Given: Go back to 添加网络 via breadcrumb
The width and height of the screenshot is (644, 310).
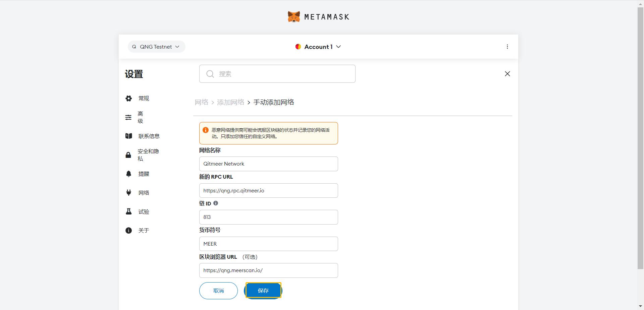Looking at the screenshot, I should [x=231, y=102].
